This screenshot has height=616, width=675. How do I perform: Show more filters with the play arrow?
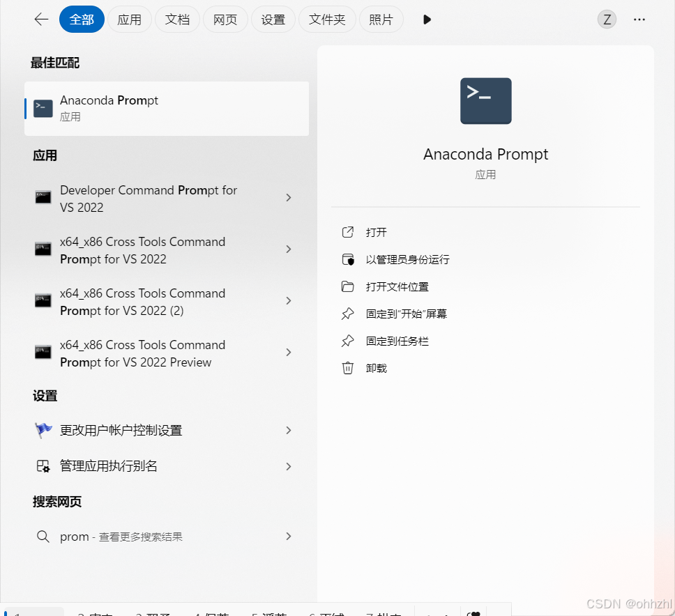(427, 20)
